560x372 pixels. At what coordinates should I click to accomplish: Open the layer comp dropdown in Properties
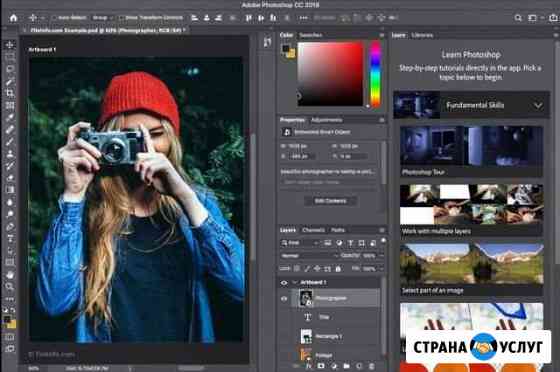tap(328, 182)
